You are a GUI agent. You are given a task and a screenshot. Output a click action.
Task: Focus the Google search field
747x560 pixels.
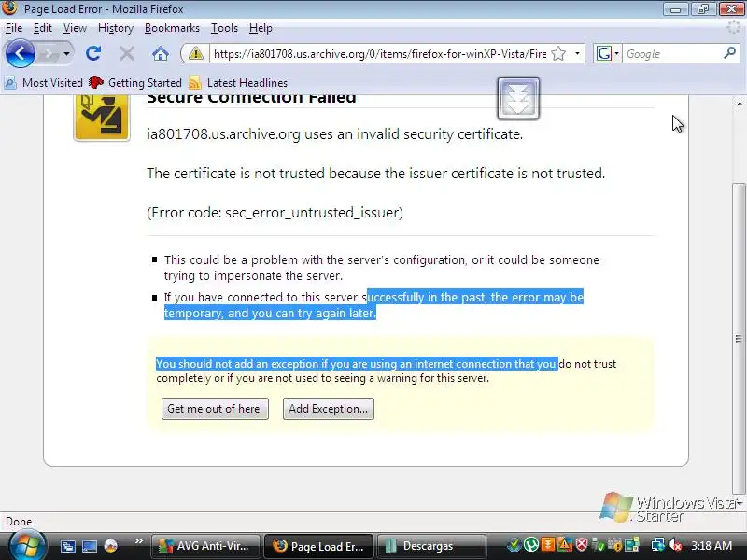672,54
